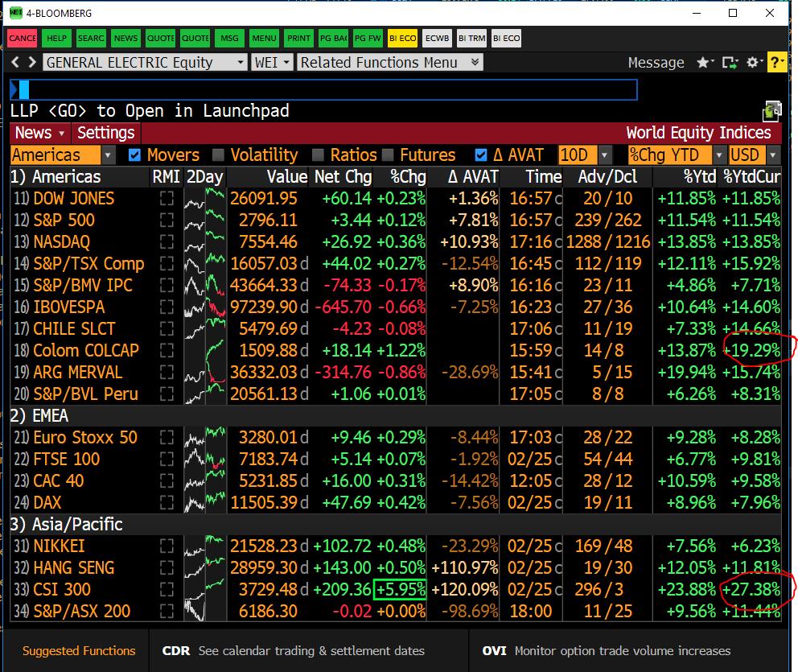Toggle the Movers checkbox
Image resolution: width=798 pixels, height=672 pixels.
[134, 155]
